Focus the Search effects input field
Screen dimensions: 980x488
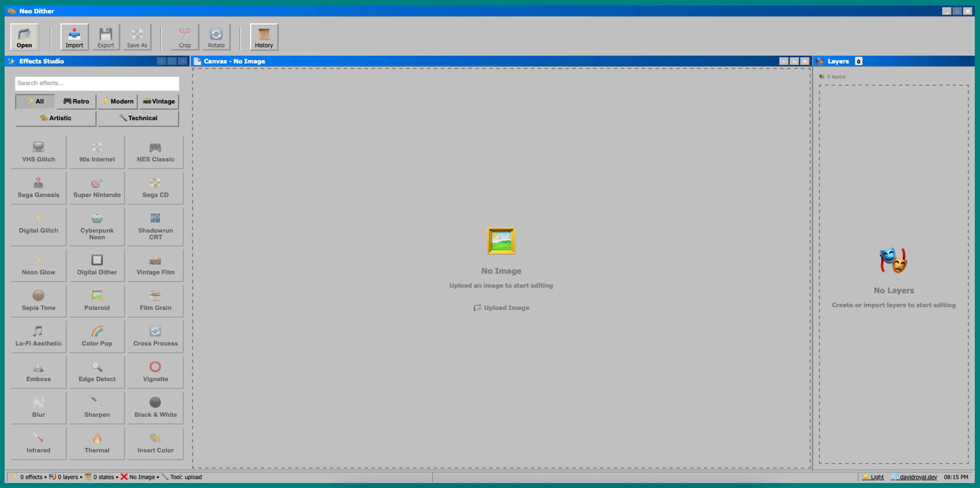point(97,83)
